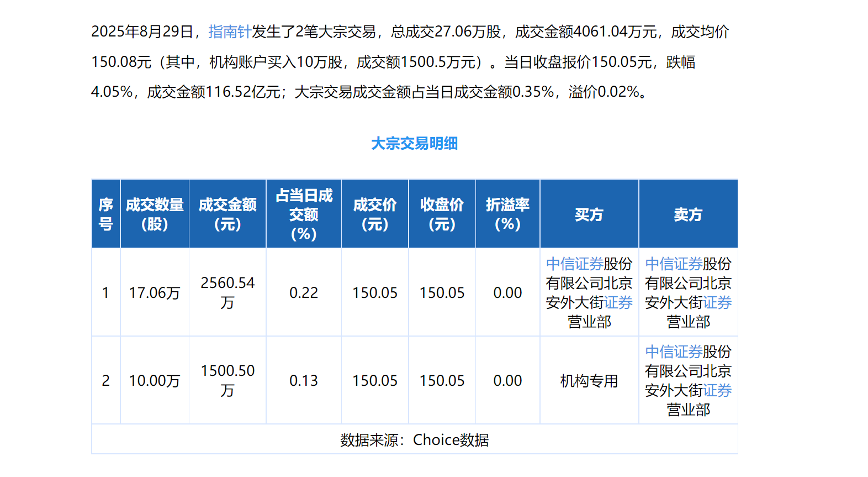Click the 大宗交易明细 heading link
This screenshot has width=868, height=477.
pos(414,144)
